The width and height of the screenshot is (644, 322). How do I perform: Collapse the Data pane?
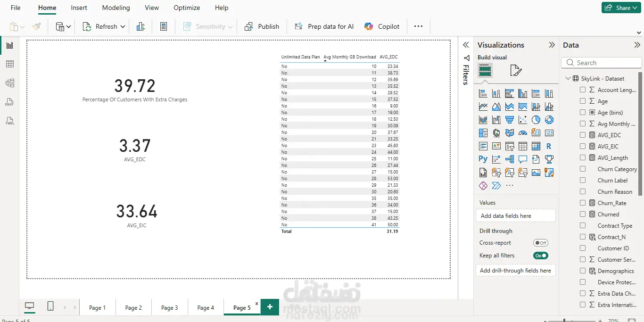point(637,45)
